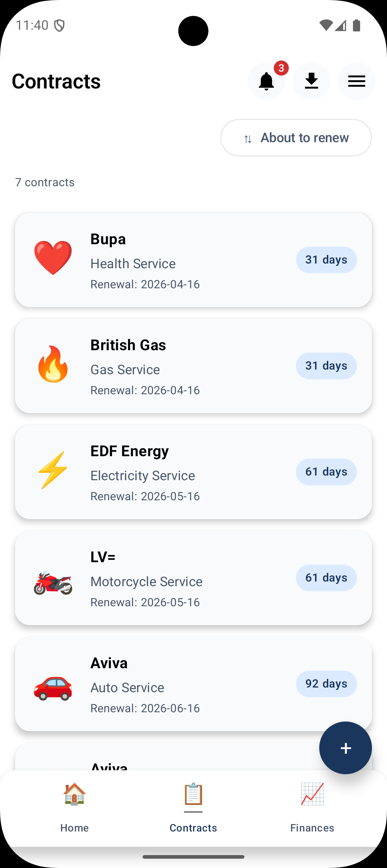Open the About to renew sort dropdown
The width and height of the screenshot is (387, 868).
[296, 138]
